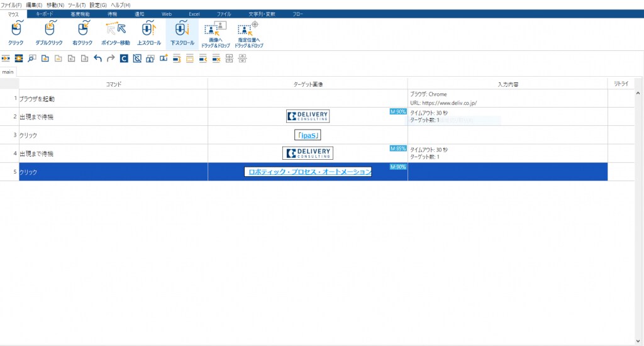Click the コマンド column header
Screen dimensions: 644x346
pos(114,84)
